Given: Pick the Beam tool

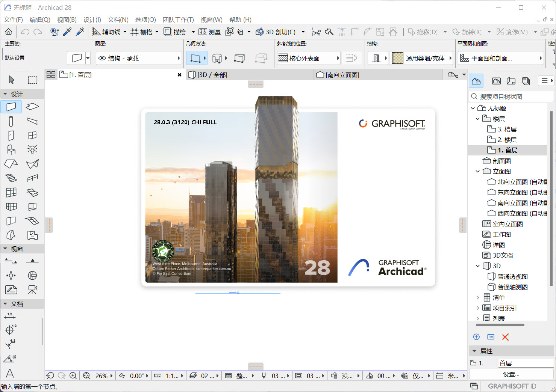Looking at the screenshot, I should (x=33, y=121).
